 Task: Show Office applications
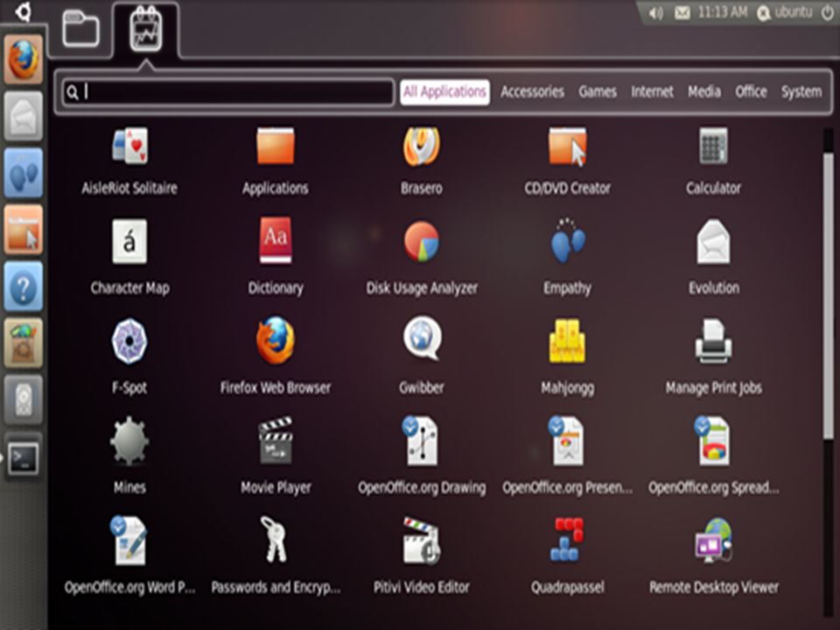pos(751,92)
